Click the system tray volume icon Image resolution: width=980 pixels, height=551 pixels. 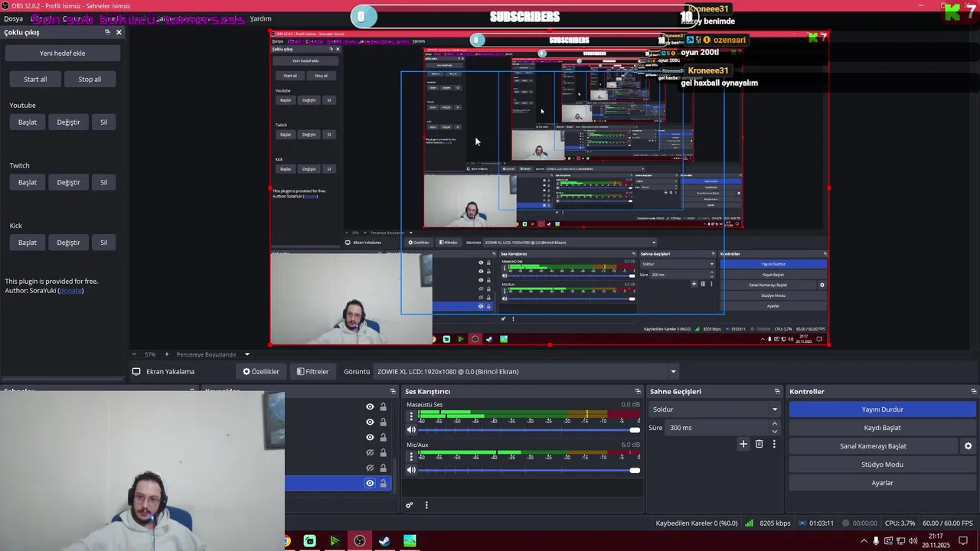point(913,541)
